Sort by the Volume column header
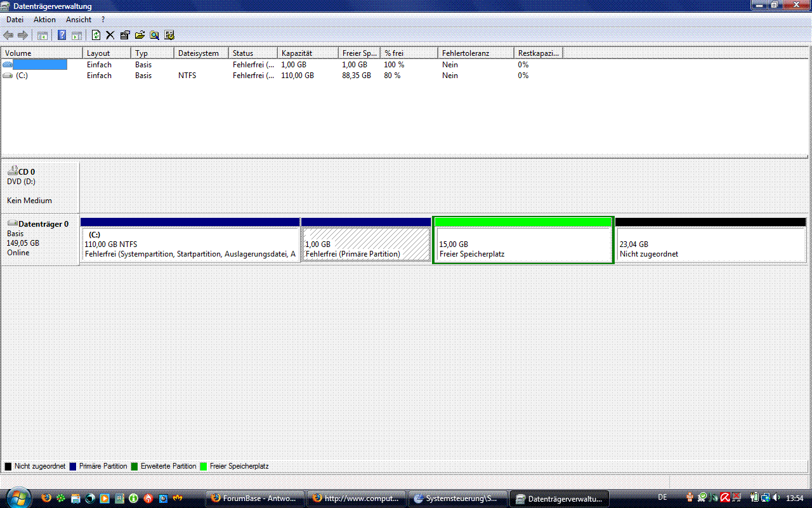812x508 pixels. coord(42,53)
